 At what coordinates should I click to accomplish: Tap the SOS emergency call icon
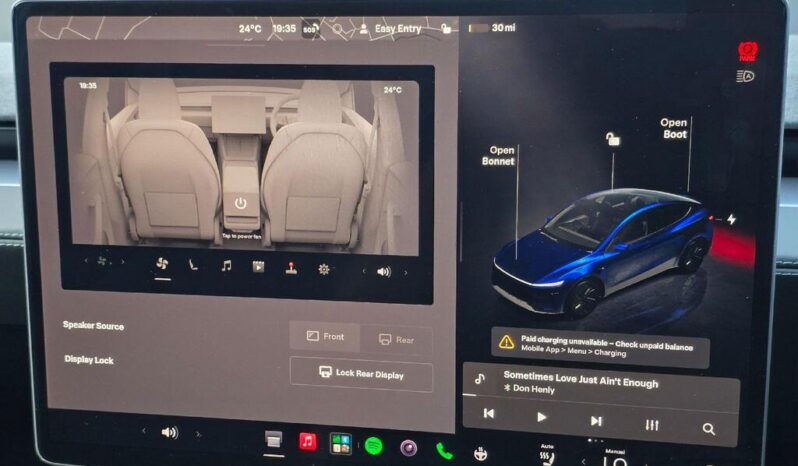[310, 28]
